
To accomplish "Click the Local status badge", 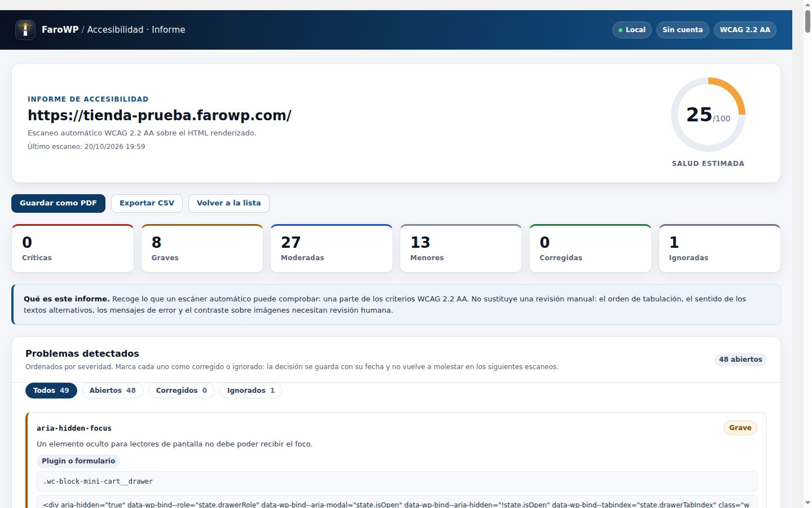I will click(x=632, y=30).
